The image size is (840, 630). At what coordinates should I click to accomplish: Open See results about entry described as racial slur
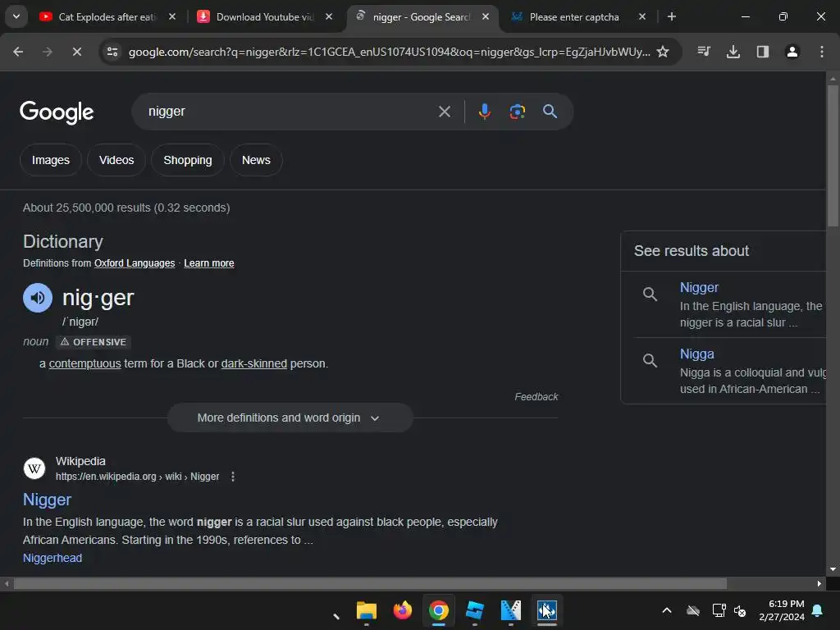[729, 304]
